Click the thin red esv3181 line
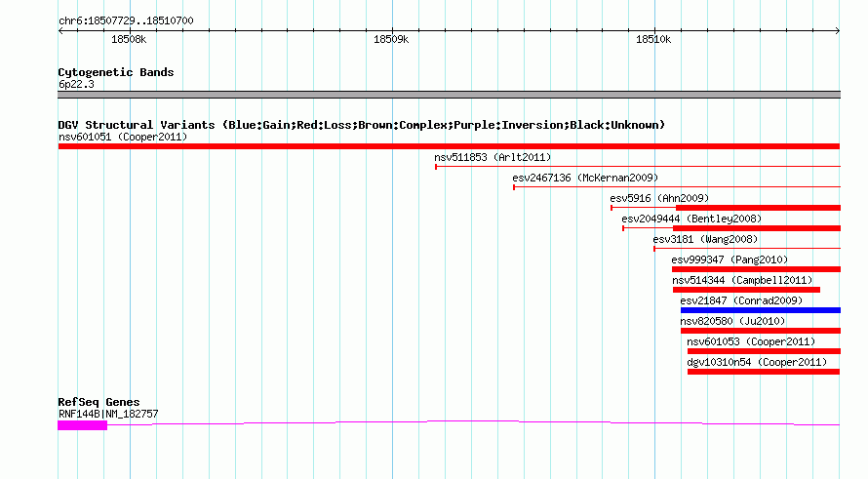Viewport: 868px width, 479px height. click(x=747, y=249)
